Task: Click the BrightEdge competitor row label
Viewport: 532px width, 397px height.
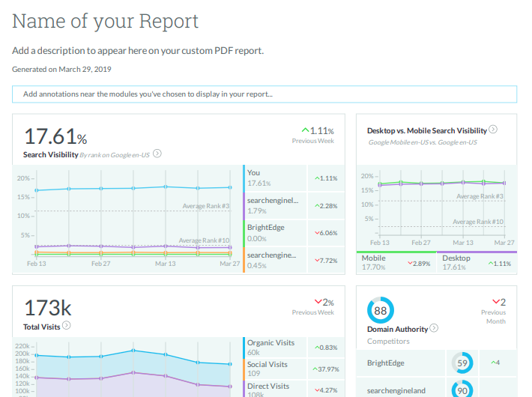Action: 386,363
